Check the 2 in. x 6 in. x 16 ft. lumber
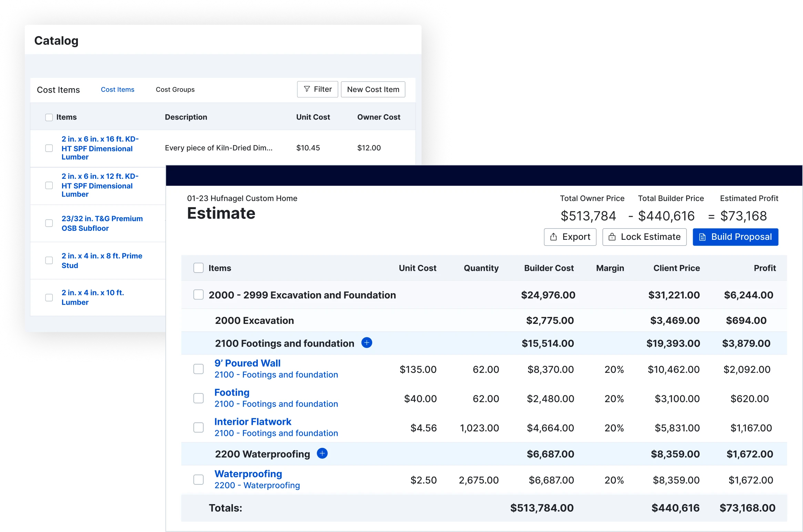This screenshot has height=532, width=803. (49, 148)
